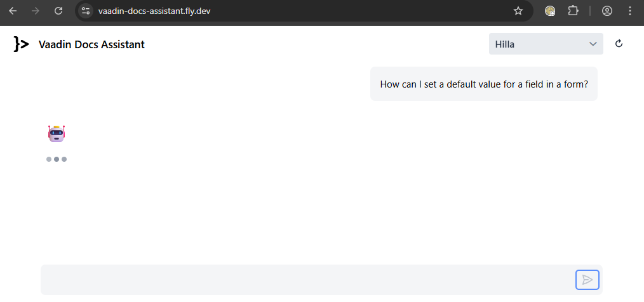The width and height of the screenshot is (644, 302).
Task: Click the cookie extension icon in toolbar
Action: (x=550, y=11)
